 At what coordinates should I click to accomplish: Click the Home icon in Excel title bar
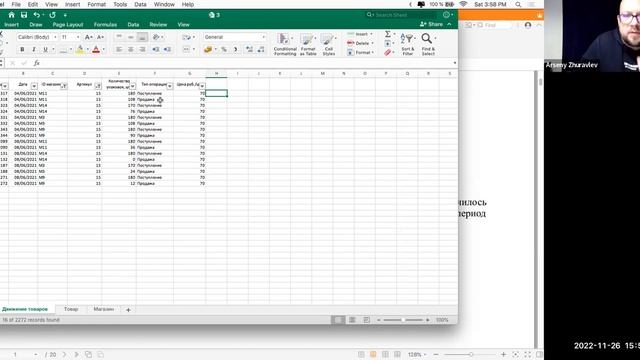11,15
